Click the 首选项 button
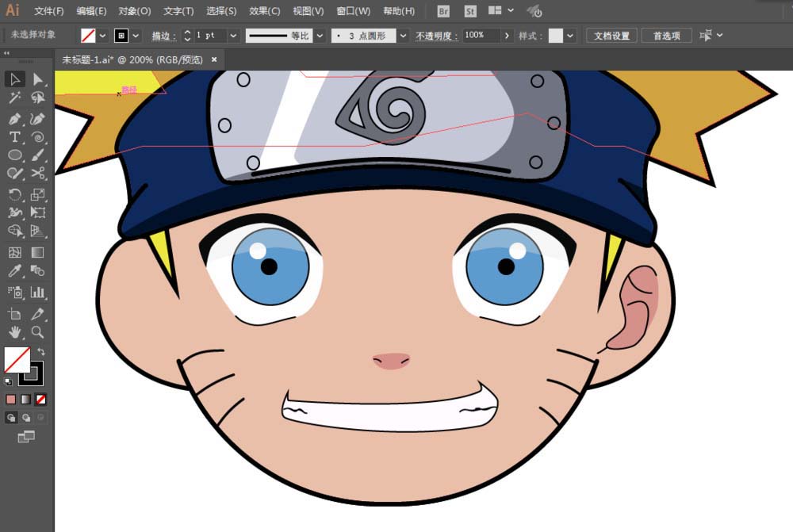This screenshot has width=793, height=532. pyautogui.click(x=667, y=36)
